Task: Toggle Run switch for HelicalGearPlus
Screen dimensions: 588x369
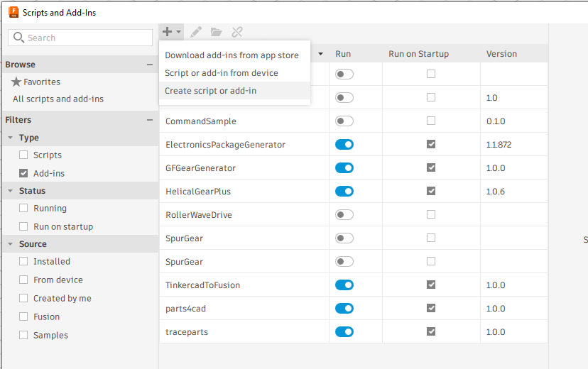Action: (344, 192)
